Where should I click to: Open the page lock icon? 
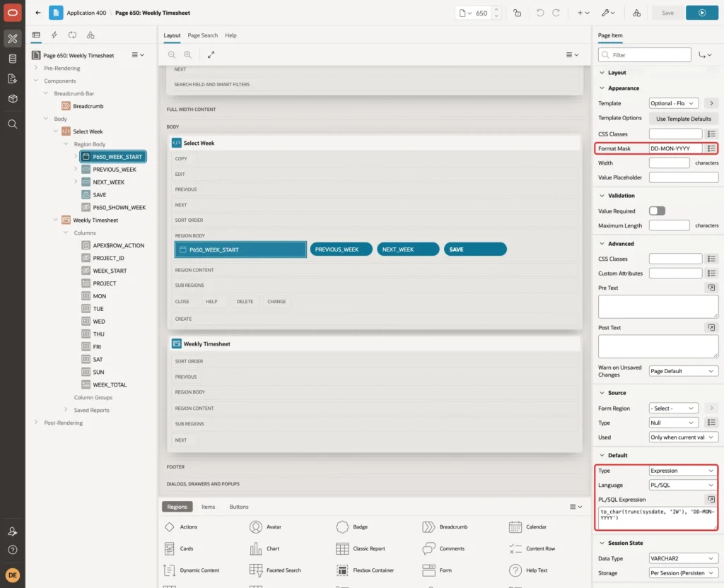coord(517,13)
